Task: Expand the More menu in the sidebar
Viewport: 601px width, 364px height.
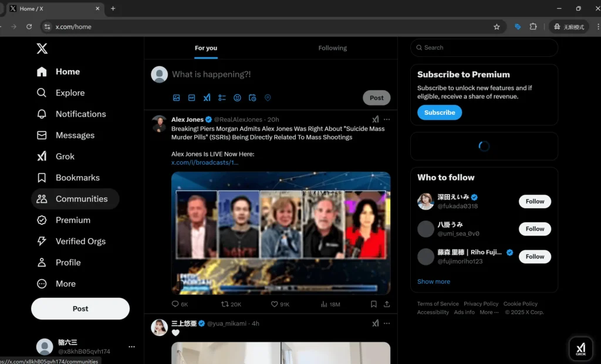Action: [x=56, y=284]
